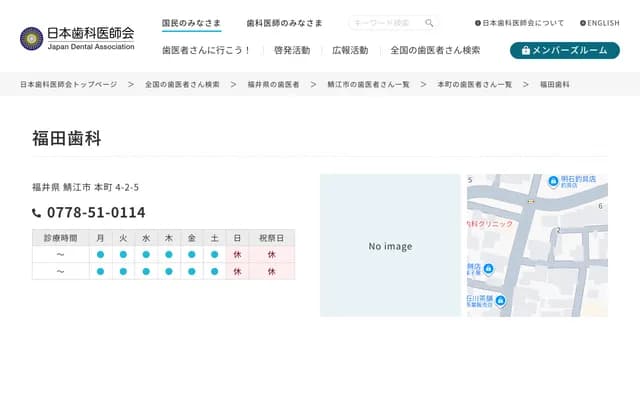The image size is (640, 400).
Task: Click the phone icon beside 0778-51-0114
Action: pyautogui.click(x=37, y=213)
